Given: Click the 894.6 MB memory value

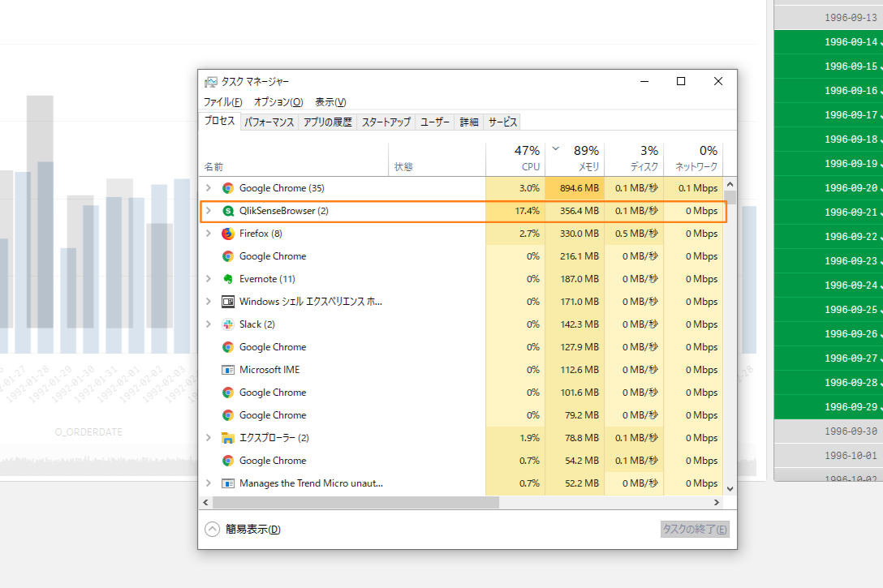Looking at the screenshot, I should 579,188.
